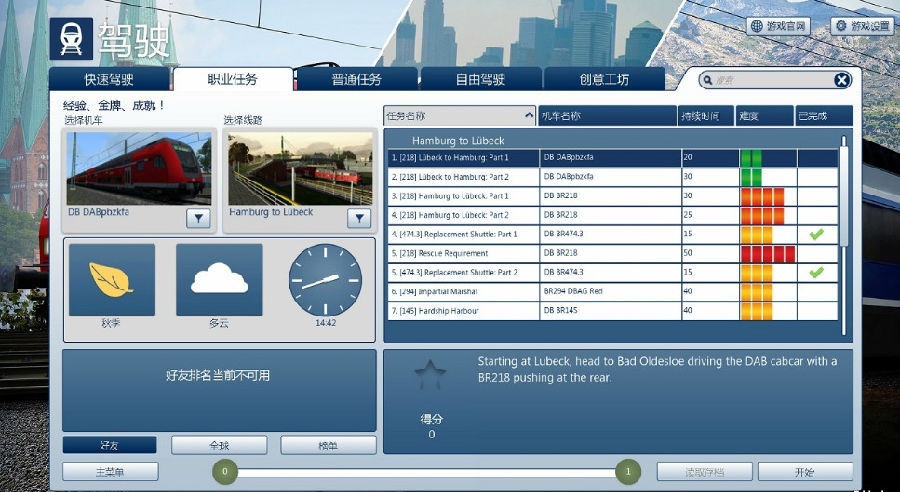Select the DB DABpbzkfa locomotive thumbnail
Screen dimensions: 900x492
139,169
